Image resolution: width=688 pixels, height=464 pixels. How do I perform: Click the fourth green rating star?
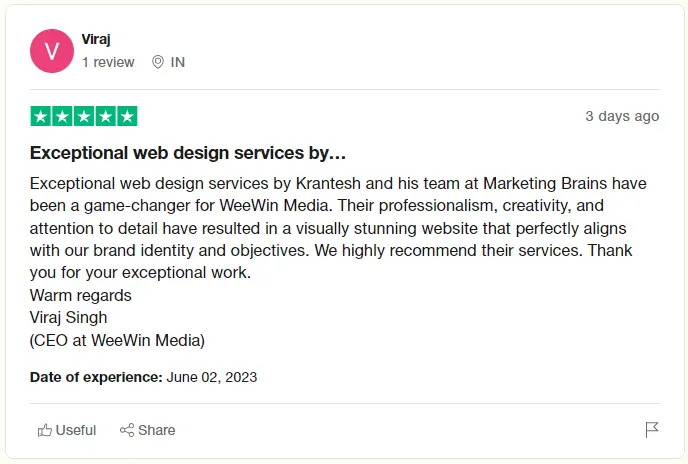click(106, 116)
